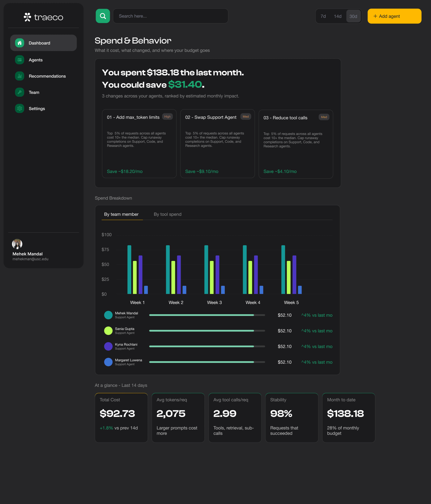
Task: Click the green search magnifier icon
Action: coord(103,16)
